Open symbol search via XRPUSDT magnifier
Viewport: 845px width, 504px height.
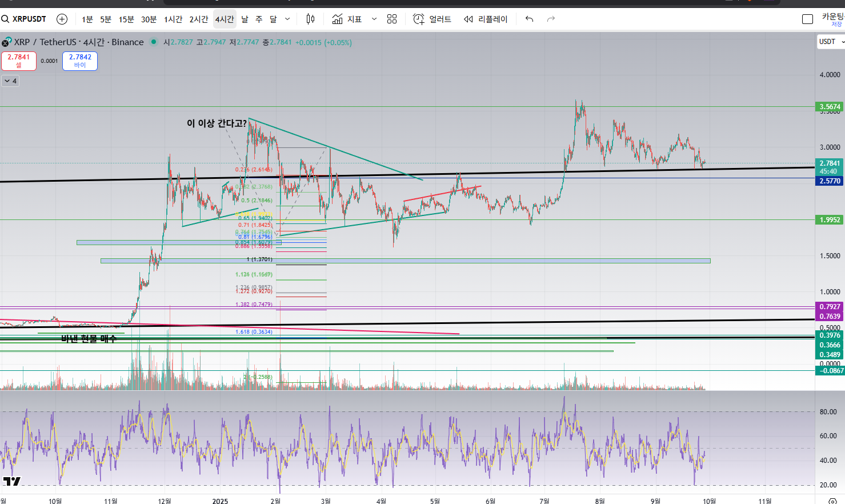5,19
